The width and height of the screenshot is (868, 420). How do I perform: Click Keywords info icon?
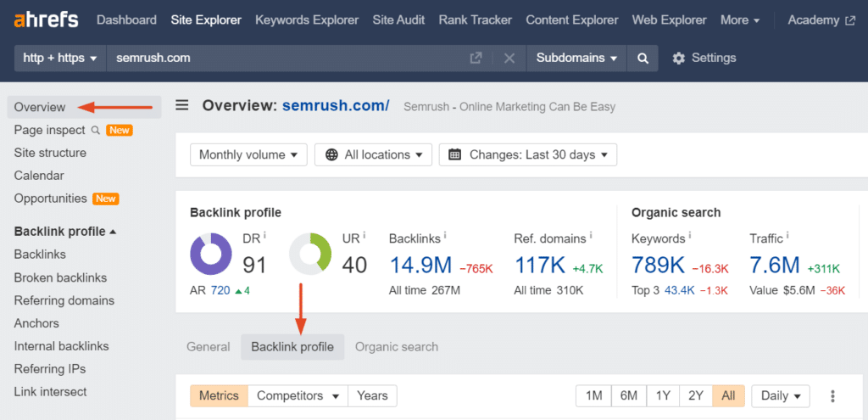click(690, 236)
